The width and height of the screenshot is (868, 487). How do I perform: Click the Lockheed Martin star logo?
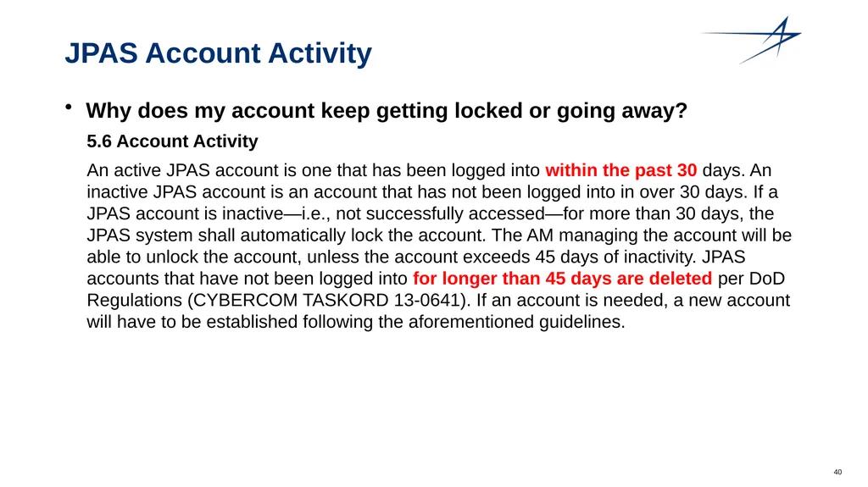(x=751, y=40)
